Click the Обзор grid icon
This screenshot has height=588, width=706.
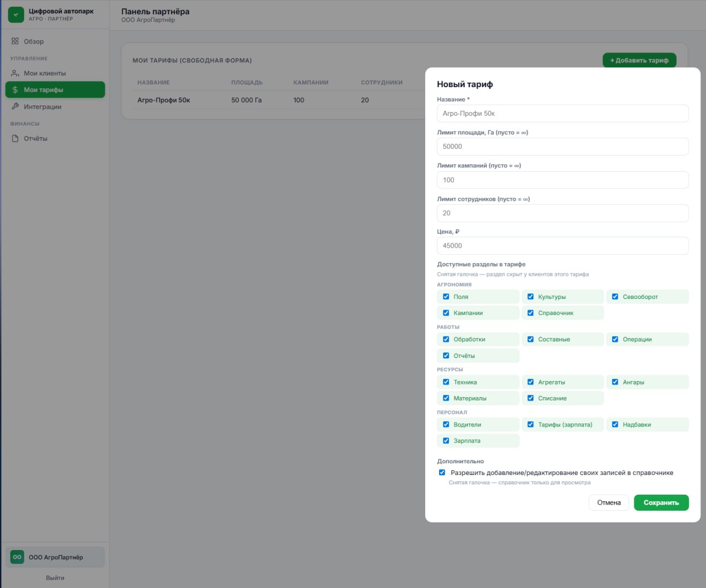point(15,41)
